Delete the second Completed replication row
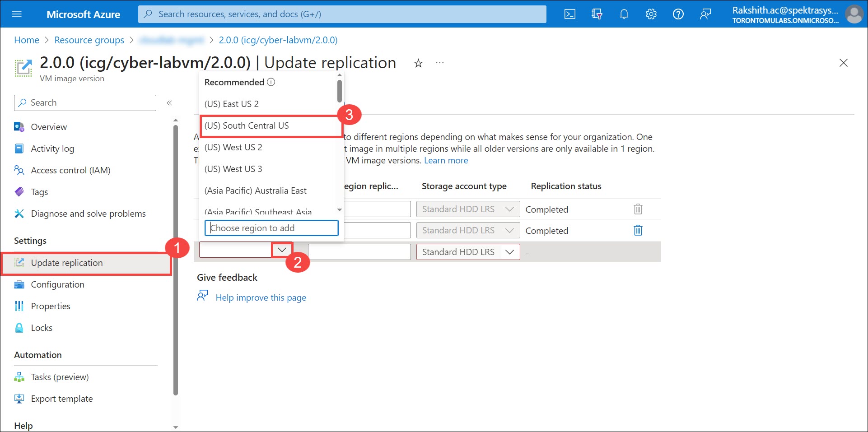The height and width of the screenshot is (432, 868). pyautogui.click(x=638, y=230)
